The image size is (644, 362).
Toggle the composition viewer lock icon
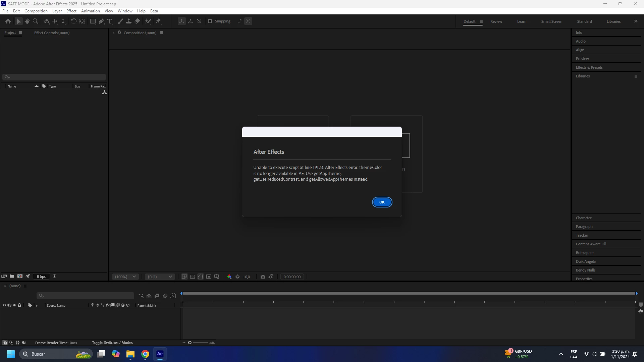(119, 33)
